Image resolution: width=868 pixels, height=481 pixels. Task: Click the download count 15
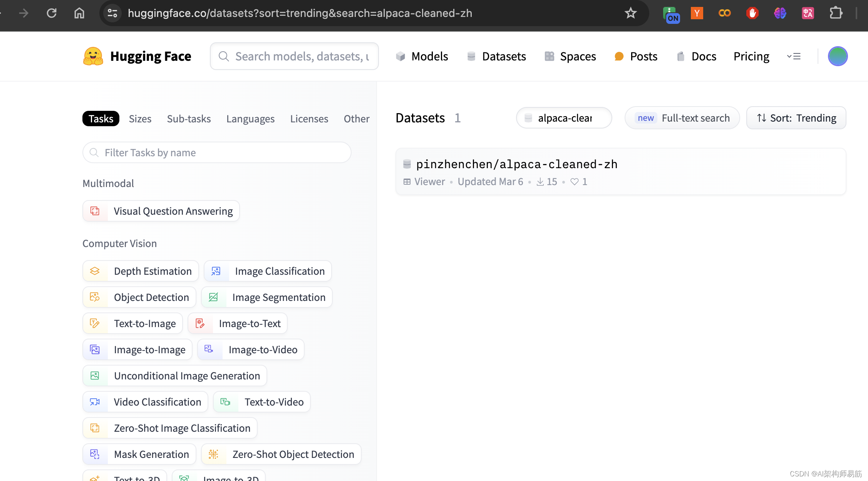pyautogui.click(x=547, y=182)
